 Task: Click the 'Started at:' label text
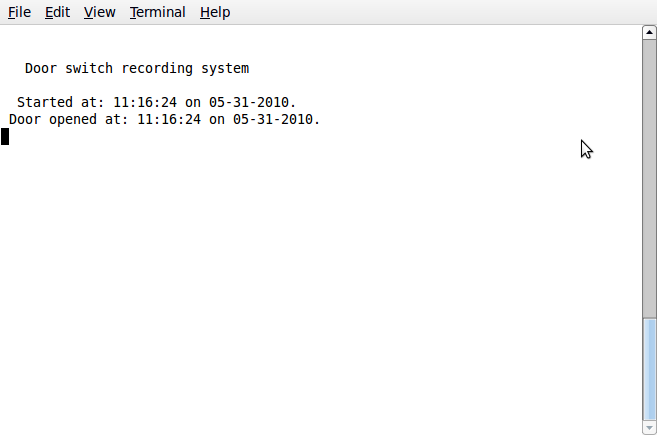(60, 102)
